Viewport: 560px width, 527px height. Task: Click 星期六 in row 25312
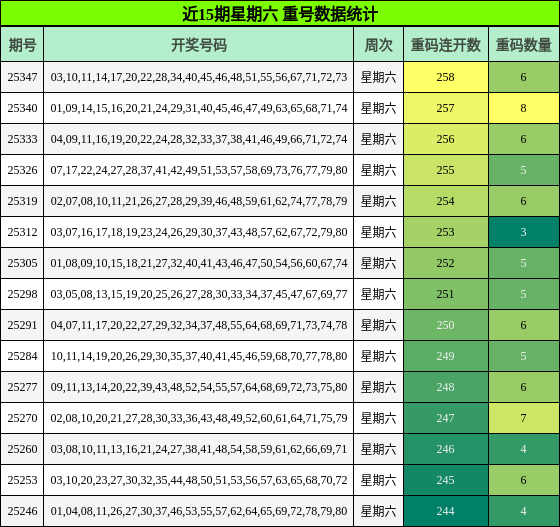click(x=379, y=232)
